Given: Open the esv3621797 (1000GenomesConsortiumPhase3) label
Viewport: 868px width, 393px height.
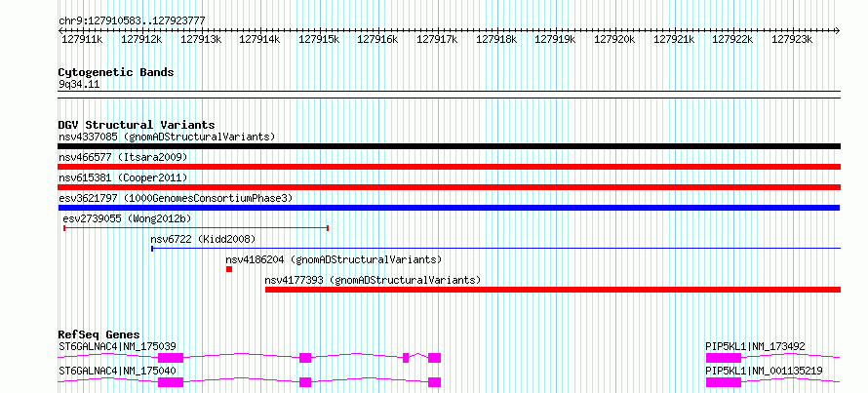Looking at the screenshot, I should [x=176, y=198].
